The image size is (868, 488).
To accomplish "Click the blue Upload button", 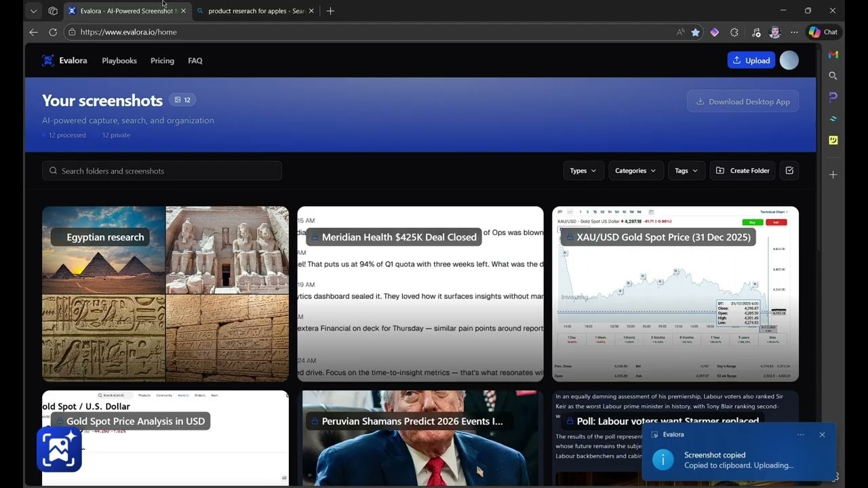I will pyautogui.click(x=751, y=60).
